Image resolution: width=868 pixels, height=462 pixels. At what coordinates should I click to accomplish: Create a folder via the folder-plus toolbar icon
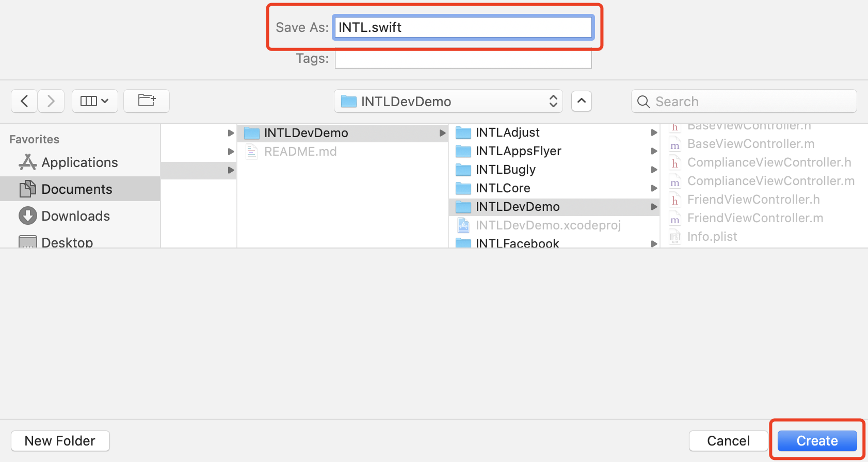147,101
